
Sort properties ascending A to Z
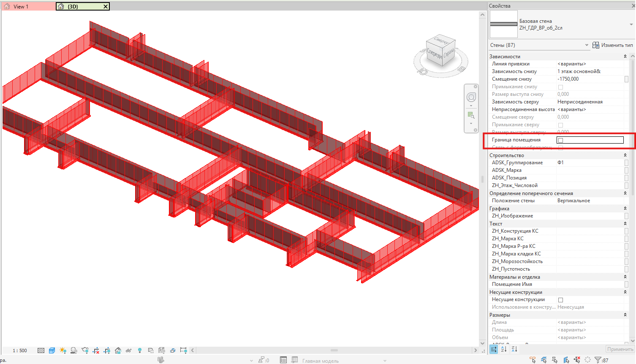pos(504,349)
